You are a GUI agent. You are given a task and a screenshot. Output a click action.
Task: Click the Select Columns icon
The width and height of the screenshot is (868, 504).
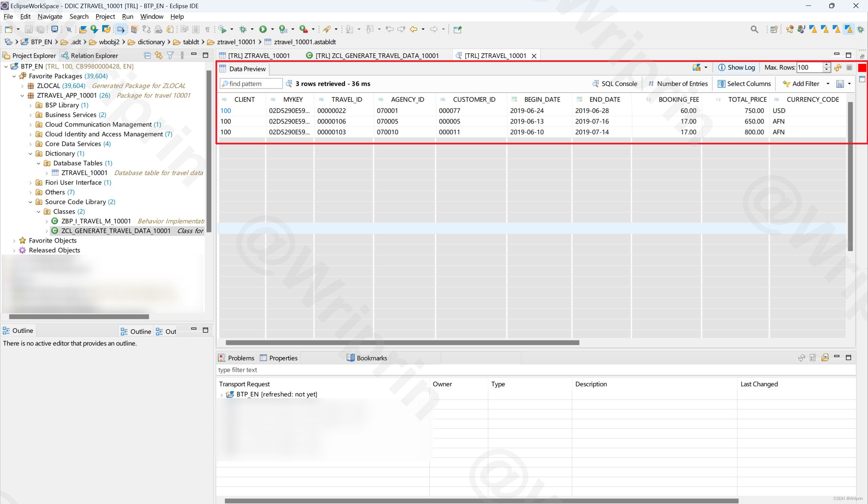pos(724,83)
